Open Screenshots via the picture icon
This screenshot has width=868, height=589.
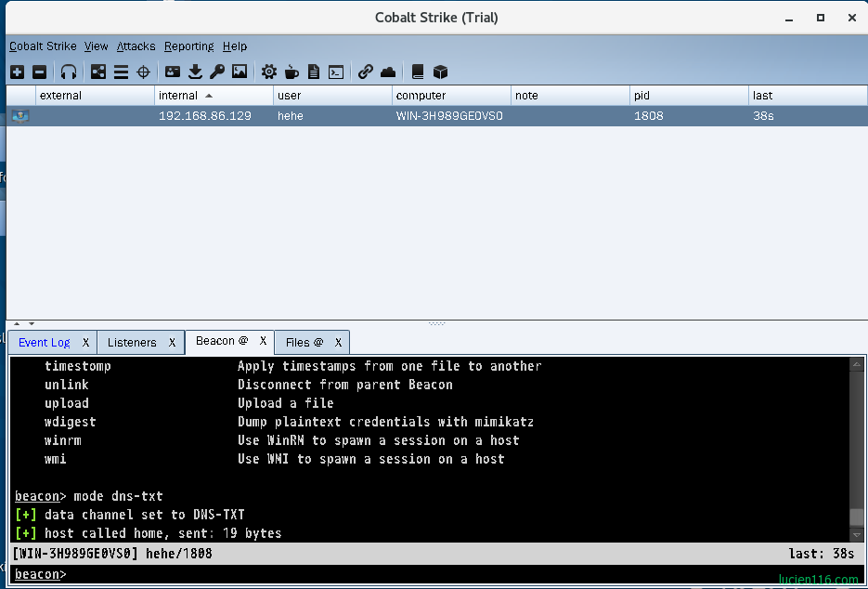[x=240, y=72]
